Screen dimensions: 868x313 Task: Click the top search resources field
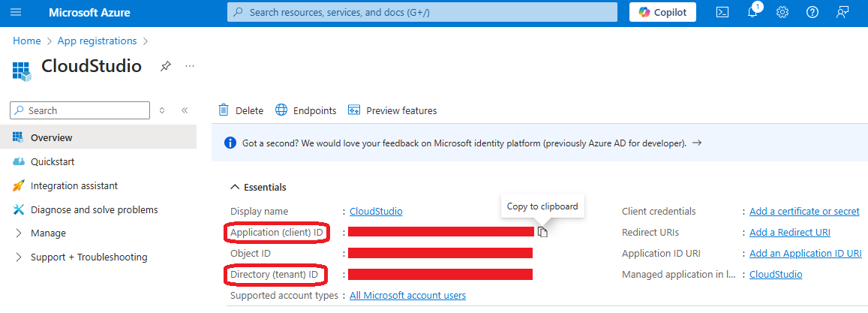click(422, 12)
